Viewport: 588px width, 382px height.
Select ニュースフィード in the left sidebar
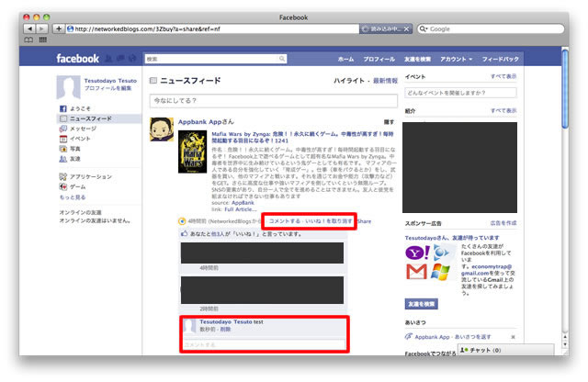point(99,118)
